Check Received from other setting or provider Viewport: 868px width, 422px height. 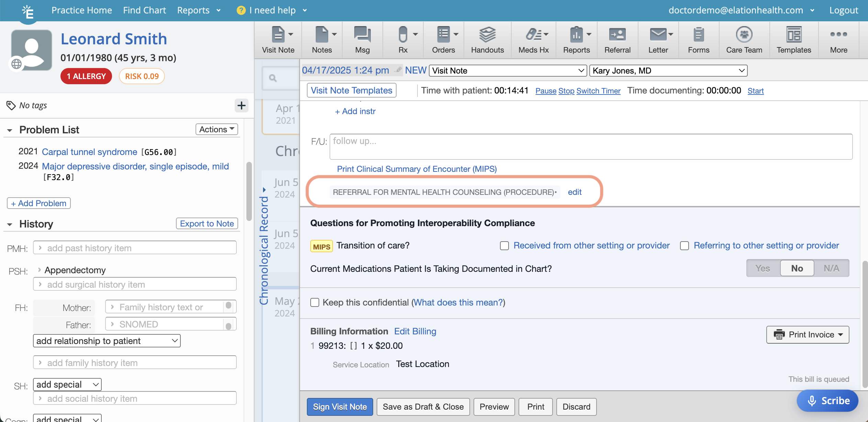pos(504,246)
